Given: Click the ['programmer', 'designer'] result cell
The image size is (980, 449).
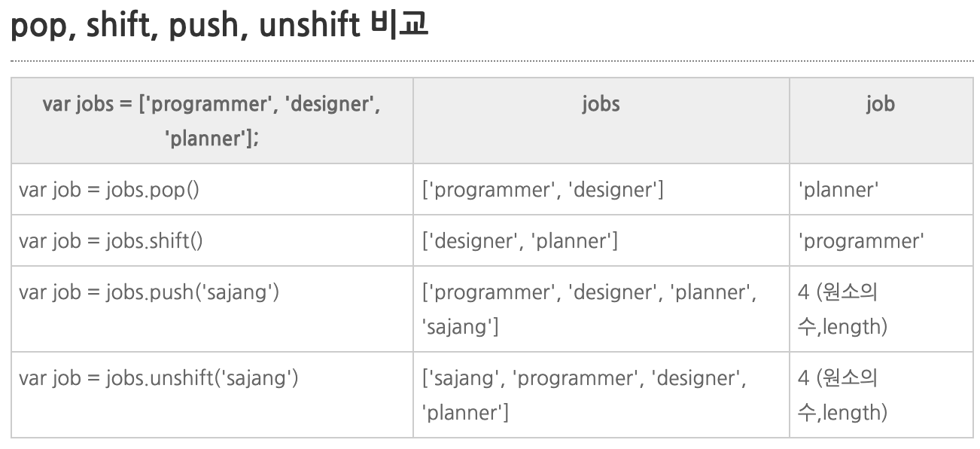Looking at the screenshot, I should coord(601,189).
